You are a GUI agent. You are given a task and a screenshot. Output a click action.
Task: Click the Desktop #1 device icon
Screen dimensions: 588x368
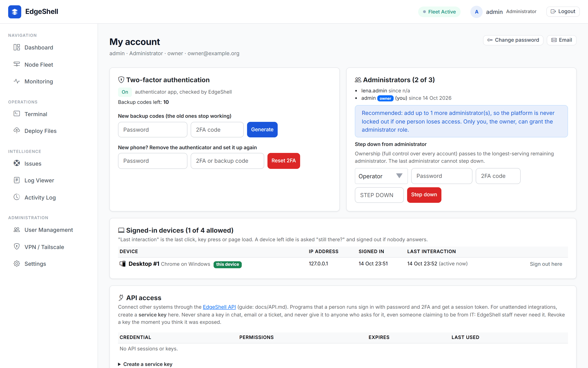(x=123, y=264)
